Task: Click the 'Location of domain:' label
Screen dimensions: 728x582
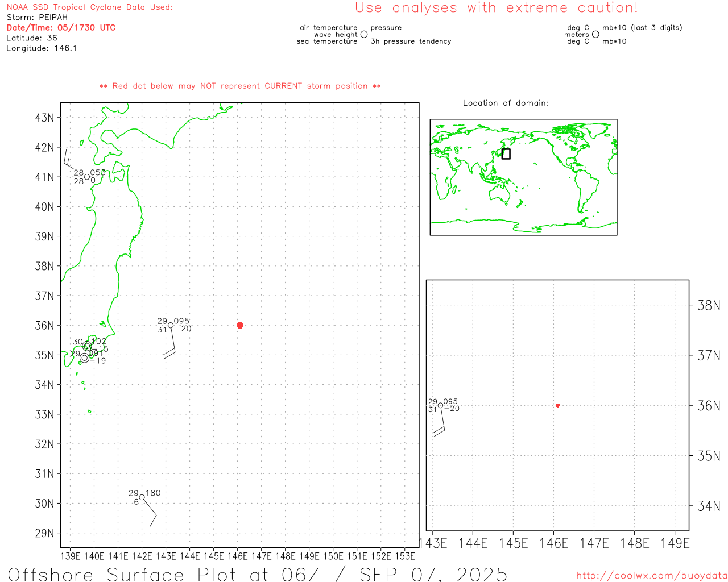Action: pos(506,103)
